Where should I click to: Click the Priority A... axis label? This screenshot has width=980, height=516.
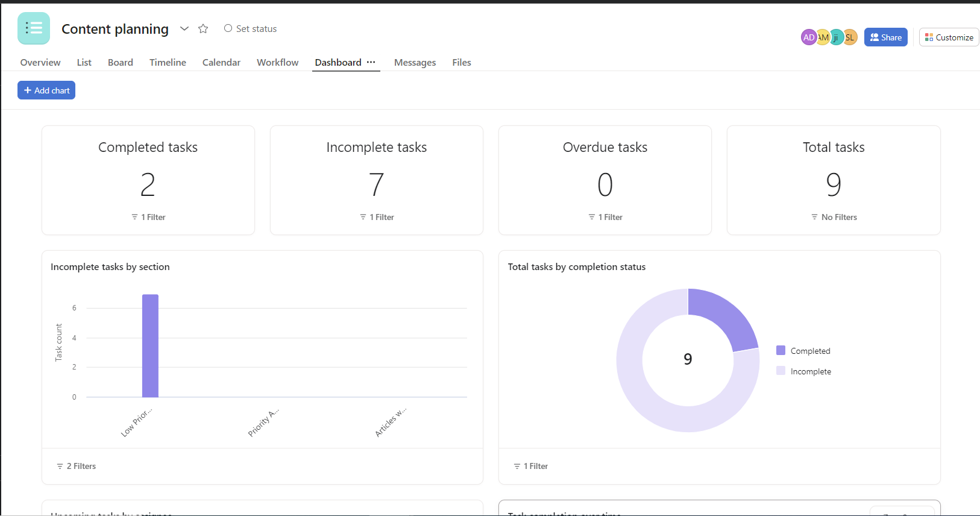(263, 421)
